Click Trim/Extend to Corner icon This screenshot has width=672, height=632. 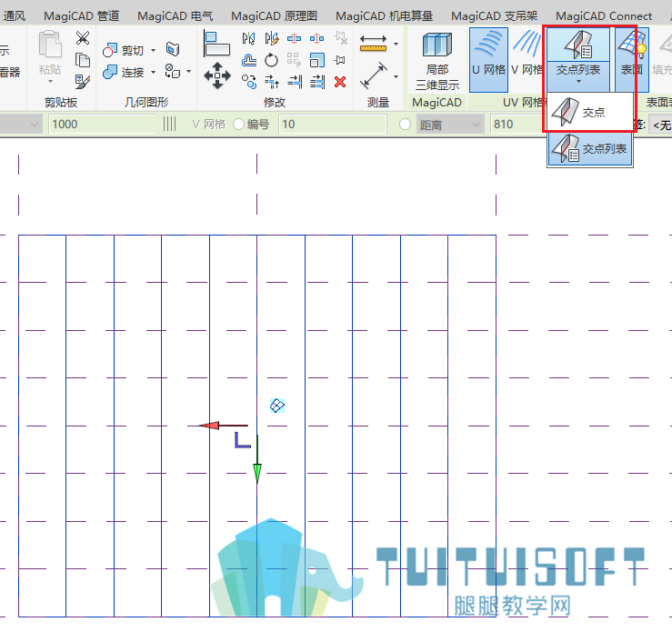point(271,82)
